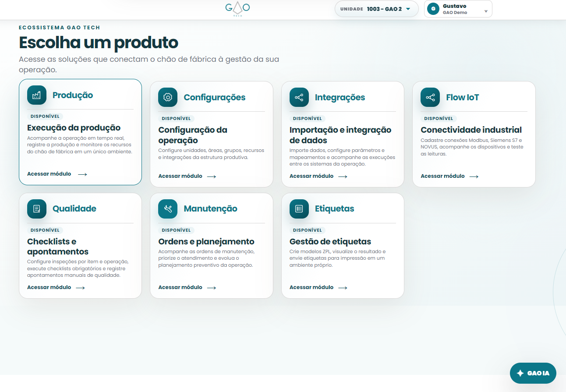Image resolution: width=566 pixels, height=392 pixels.
Task: Select the Configurações card title
Action: coord(215,97)
